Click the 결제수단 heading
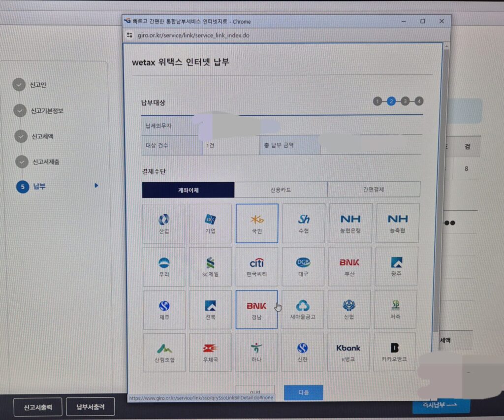 [x=154, y=171]
